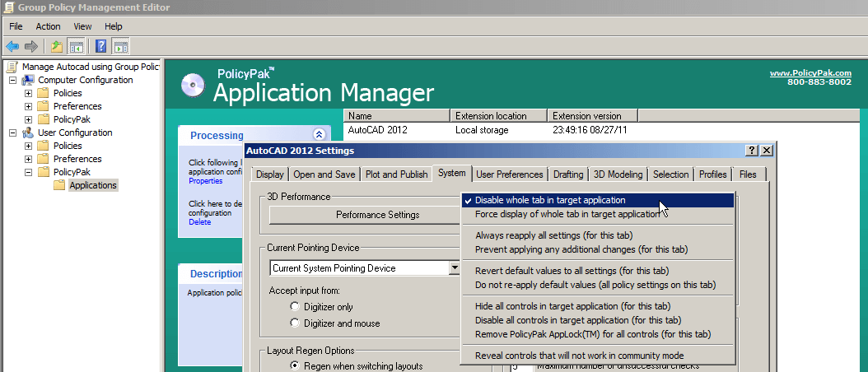The image size is (868, 372).
Task: Click the Applications folder icon in the tree
Action: pos(59,185)
